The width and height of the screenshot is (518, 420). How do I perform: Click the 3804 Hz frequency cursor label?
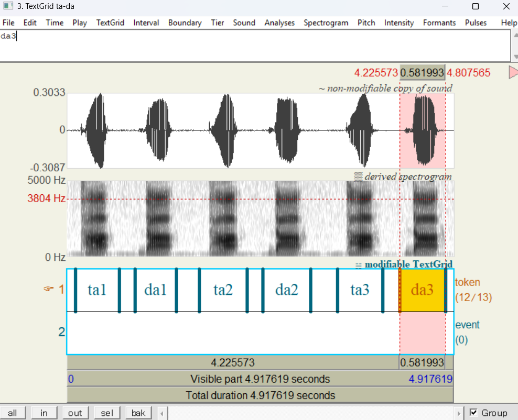[46, 198]
